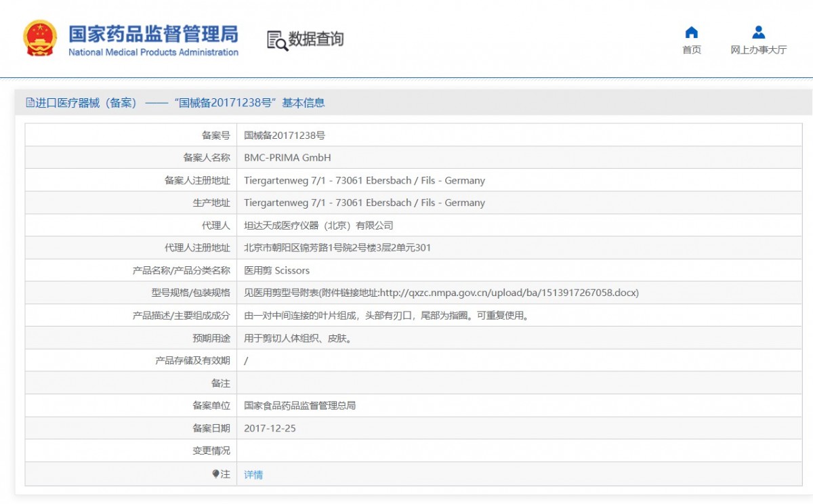Screen dimensions: 813x504
Task: Click the 国家药品监督管理局 title
Action: click(153, 34)
